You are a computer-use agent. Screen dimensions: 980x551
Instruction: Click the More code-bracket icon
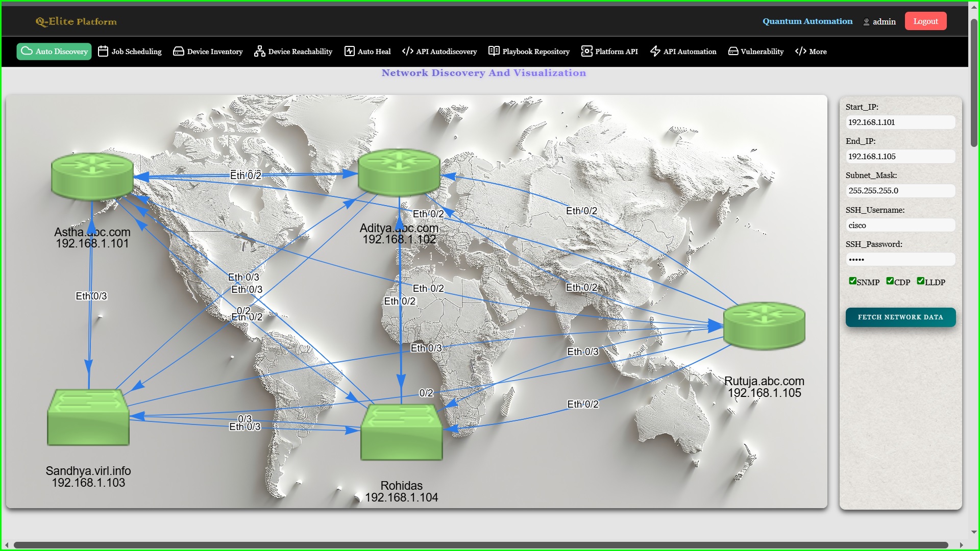point(800,51)
